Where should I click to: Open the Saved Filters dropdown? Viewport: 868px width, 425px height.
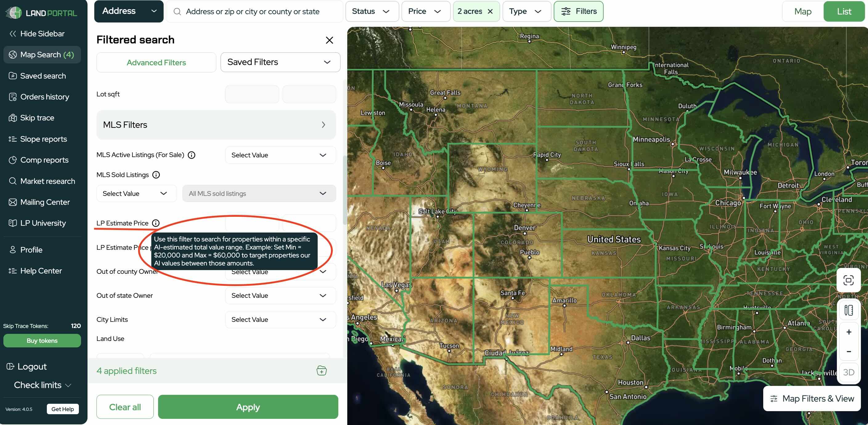click(280, 62)
